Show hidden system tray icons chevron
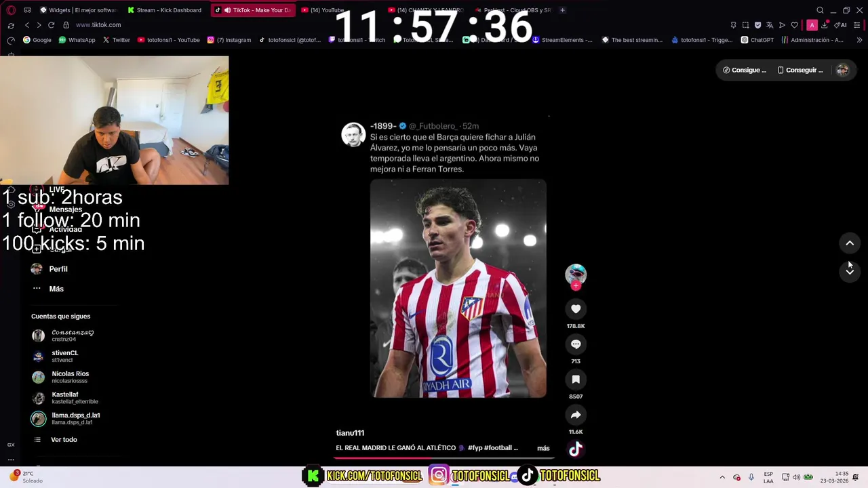The width and height of the screenshot is (868, 488). [x=722, y=477]
